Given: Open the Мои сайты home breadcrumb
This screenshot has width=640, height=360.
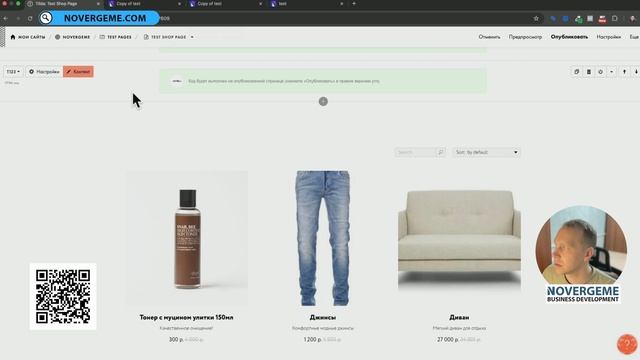Looking at the screenshot, I should click(28, 37).
